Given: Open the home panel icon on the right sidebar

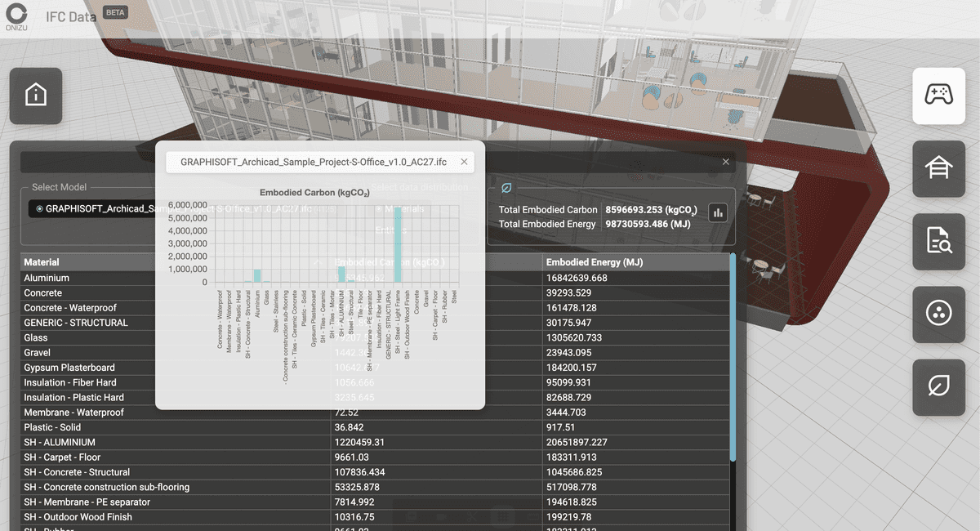Looking at the screenshot, I should pyautogui.click(x=938, y=169).
